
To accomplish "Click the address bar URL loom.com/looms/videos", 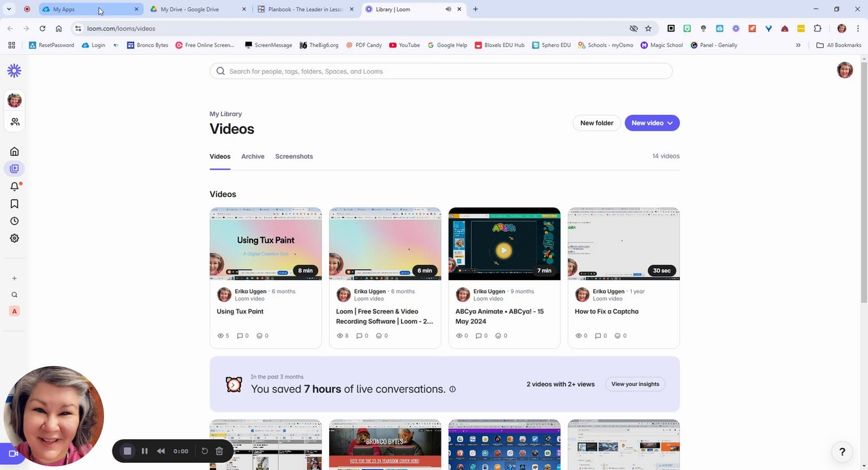I will point(121,29).
